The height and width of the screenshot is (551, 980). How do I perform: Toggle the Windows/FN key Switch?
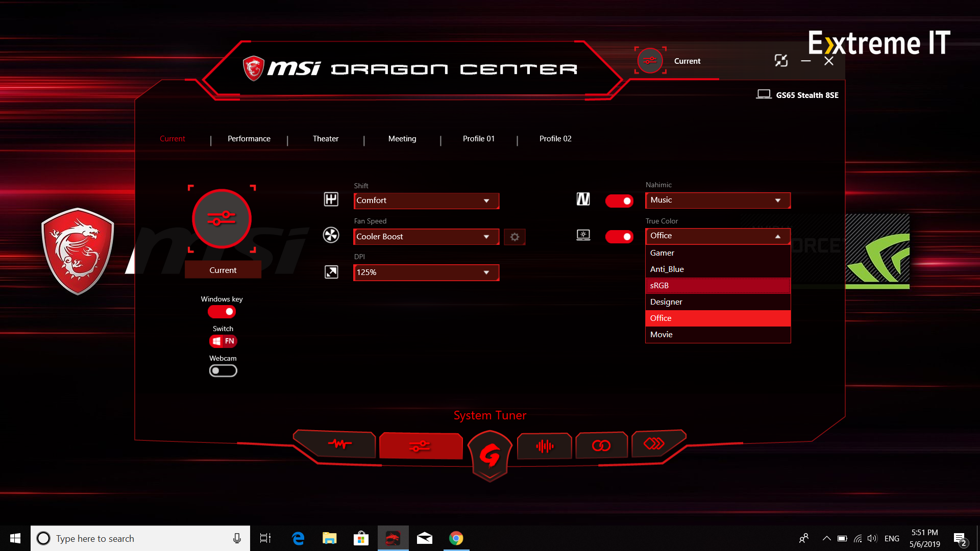click(x=223, y=341)
